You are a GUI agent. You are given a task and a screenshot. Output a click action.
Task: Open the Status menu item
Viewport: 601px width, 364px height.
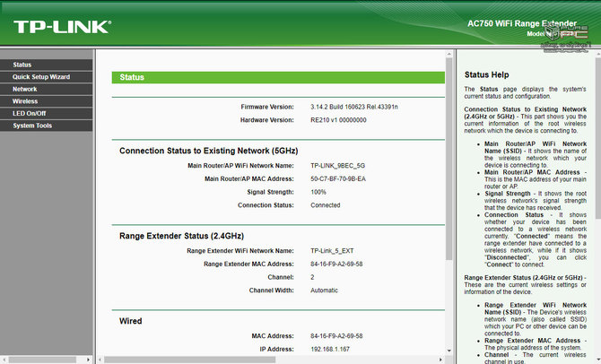coord(46,65)
